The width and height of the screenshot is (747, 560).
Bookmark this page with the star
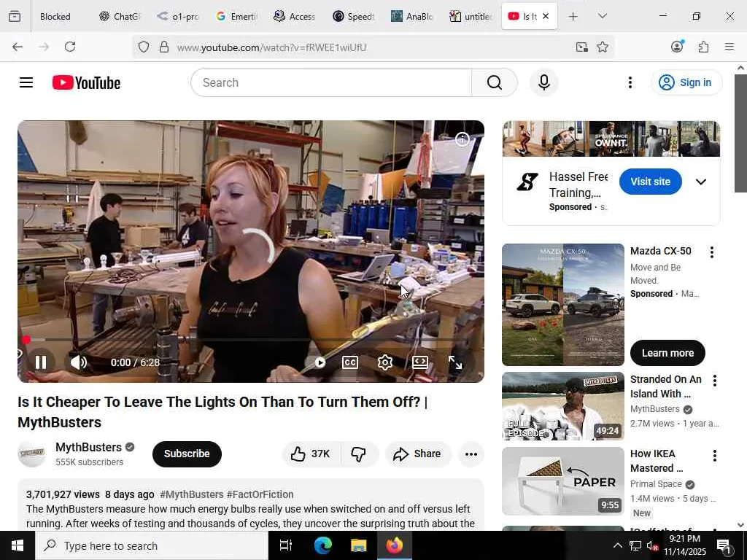(x=602, y=47)
